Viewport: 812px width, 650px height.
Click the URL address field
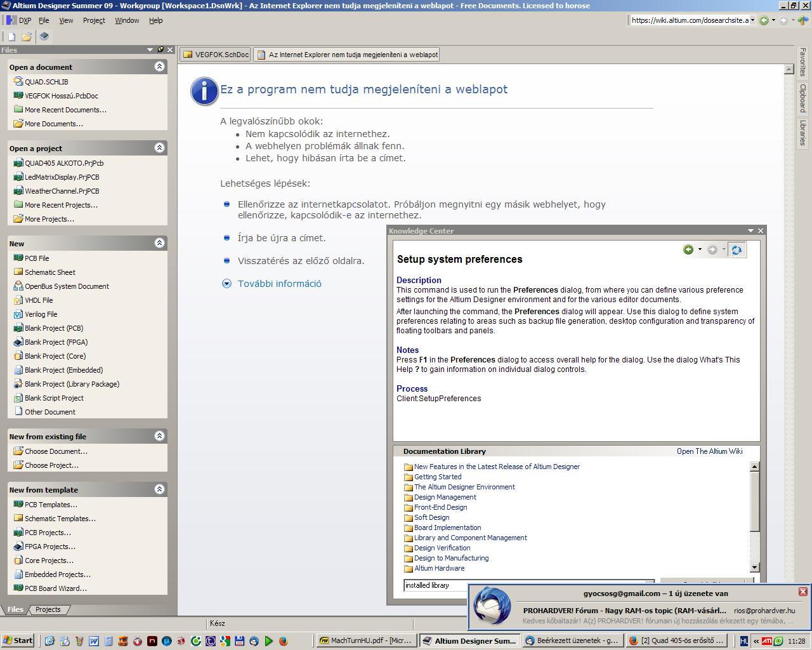pos(690,20)
